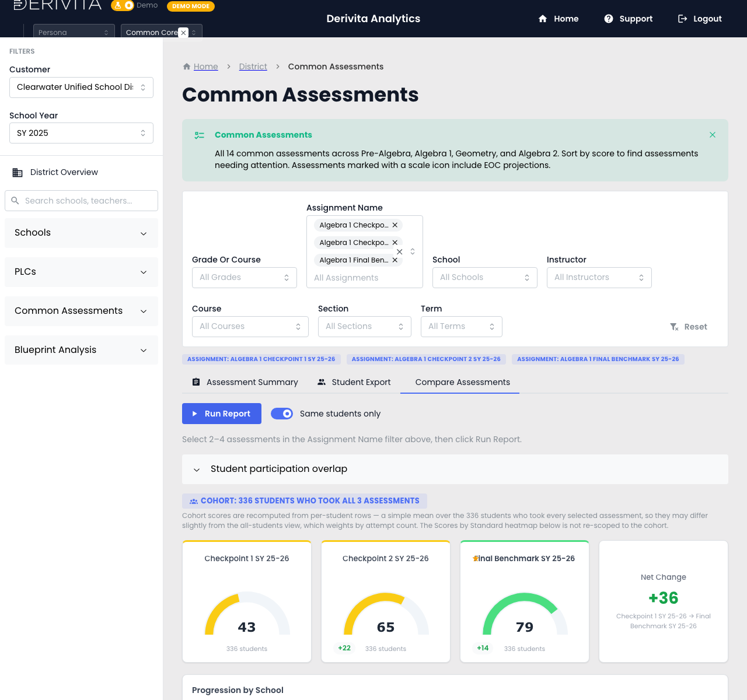Screen dimensions: 747x700
Task: Click the District Overview building icon
Action: point(18,173)
